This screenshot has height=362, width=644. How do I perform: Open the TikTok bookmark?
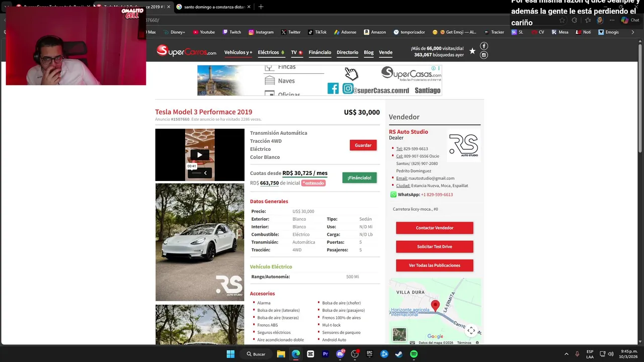point(317,32)
